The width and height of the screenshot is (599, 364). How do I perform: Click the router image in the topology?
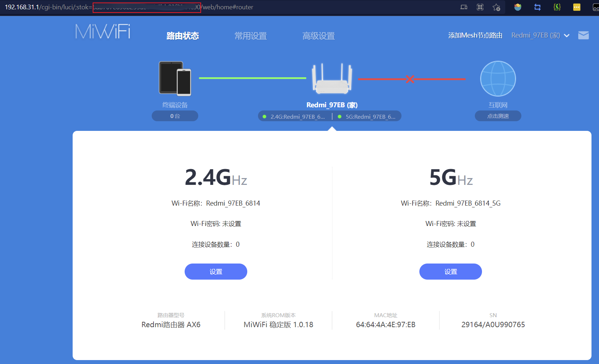(332, 79)
